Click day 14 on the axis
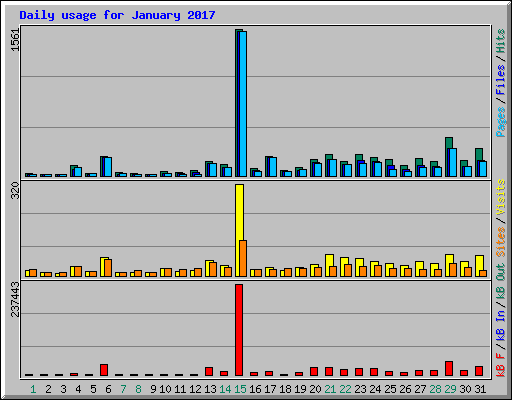 click(x=225, y=389)
